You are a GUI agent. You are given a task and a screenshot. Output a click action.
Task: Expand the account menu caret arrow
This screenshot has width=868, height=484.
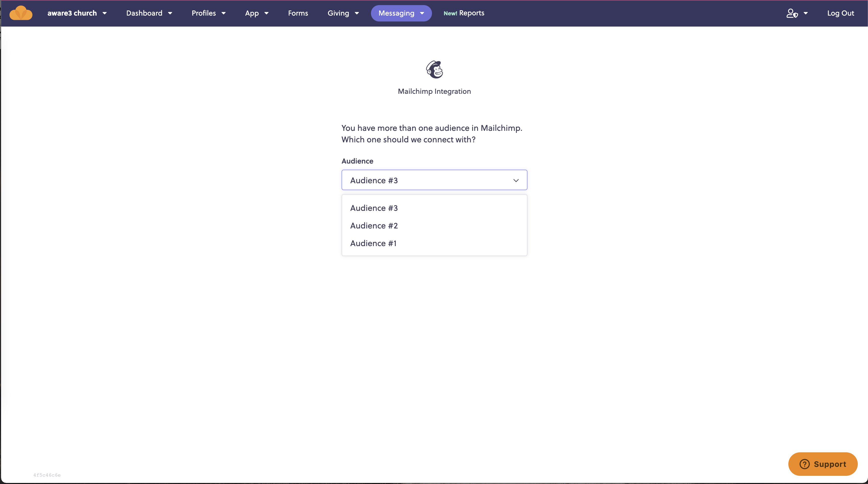tap(805, 13)
